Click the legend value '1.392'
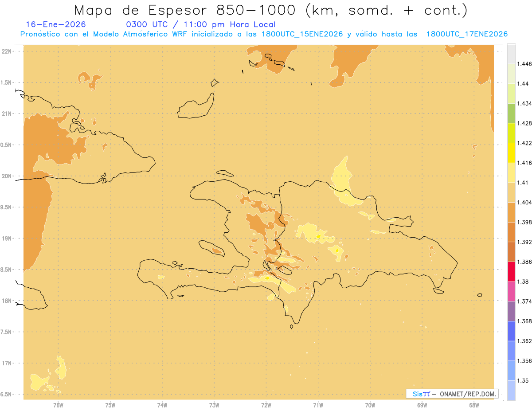 coord(524,242)
